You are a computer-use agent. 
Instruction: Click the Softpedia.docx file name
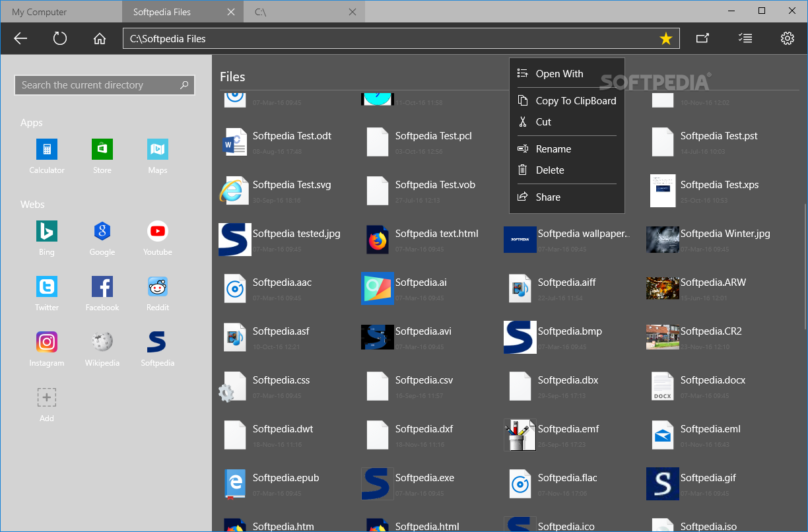(x=713, y=380)
